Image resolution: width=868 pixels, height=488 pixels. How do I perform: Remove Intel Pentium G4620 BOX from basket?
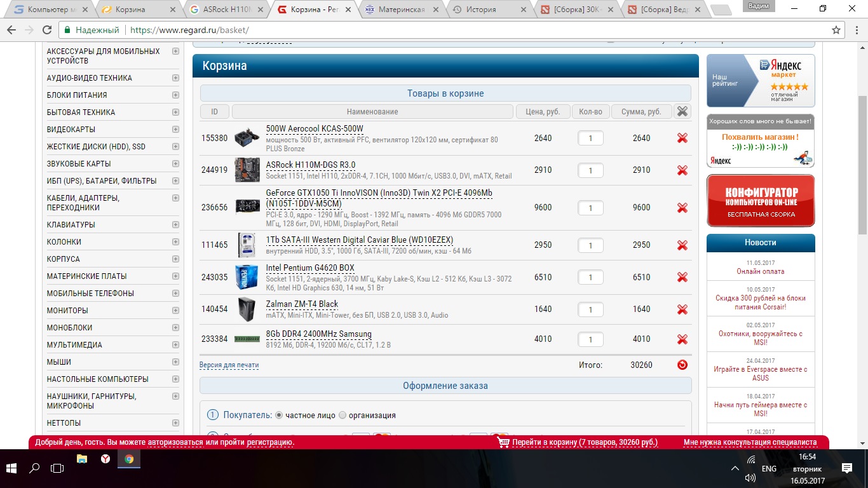click(682, 277)
